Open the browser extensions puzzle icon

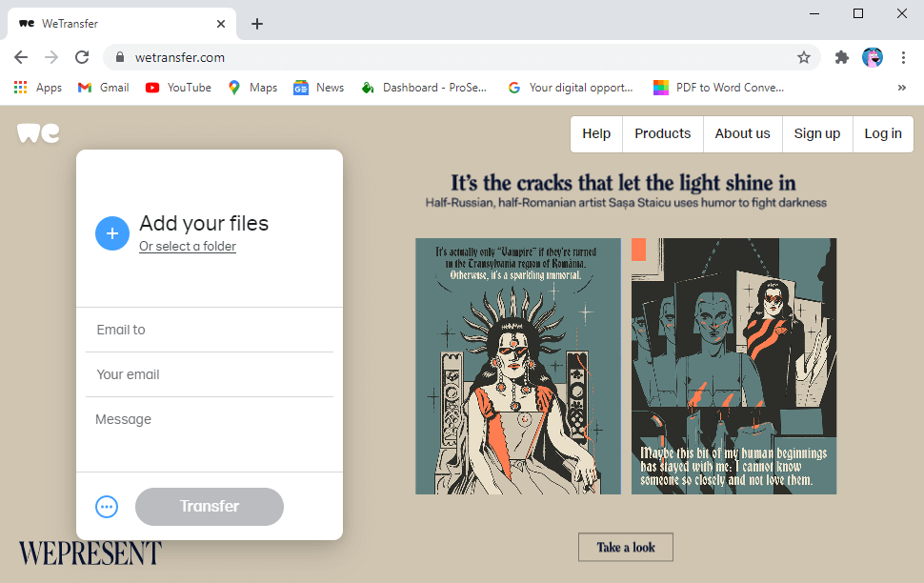point(841,57)
